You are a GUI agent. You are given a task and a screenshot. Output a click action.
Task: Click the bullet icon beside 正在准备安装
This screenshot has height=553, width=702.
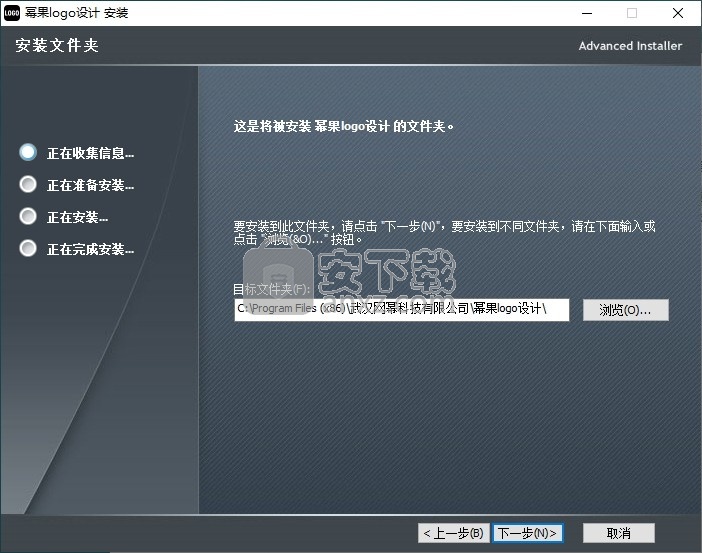point(28,185)
